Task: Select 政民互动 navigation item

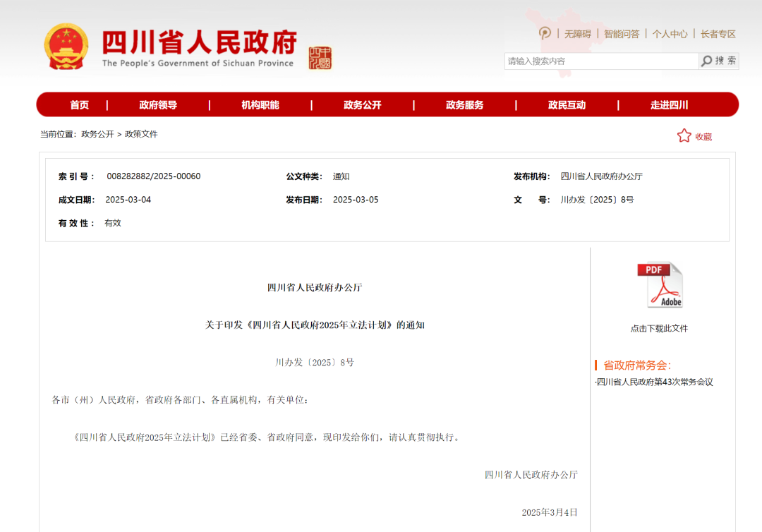Action: pos(567,105)
